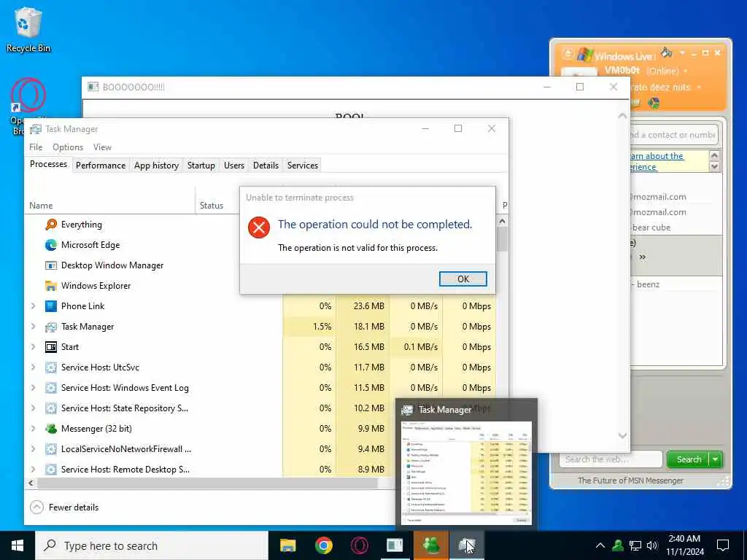Screen dimensions: 747x560
Task: Expand Service Host: Windows Event Log
Action: [x=34, y=388]
